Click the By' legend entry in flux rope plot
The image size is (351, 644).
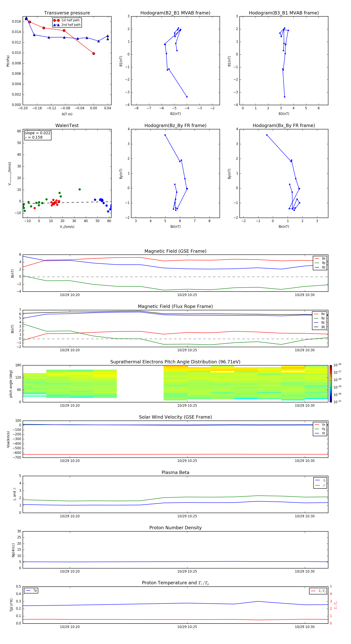pyautogui.click(x=320, y=318)
